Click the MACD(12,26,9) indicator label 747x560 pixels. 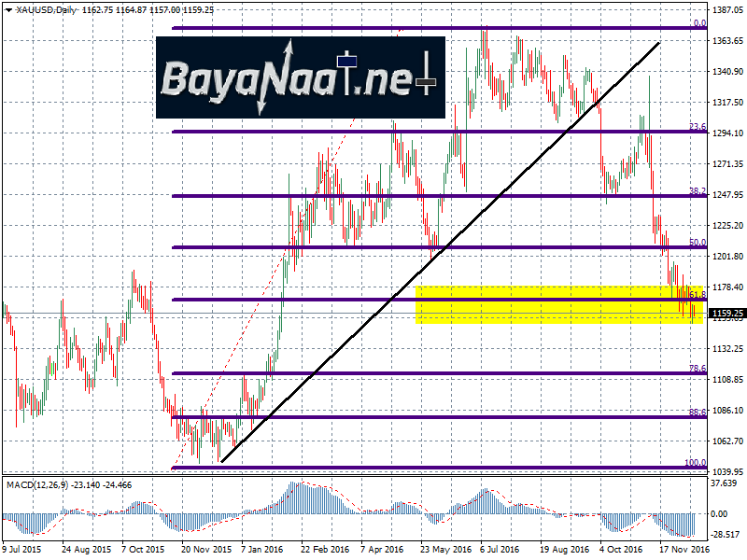click(x=41, y=486)
